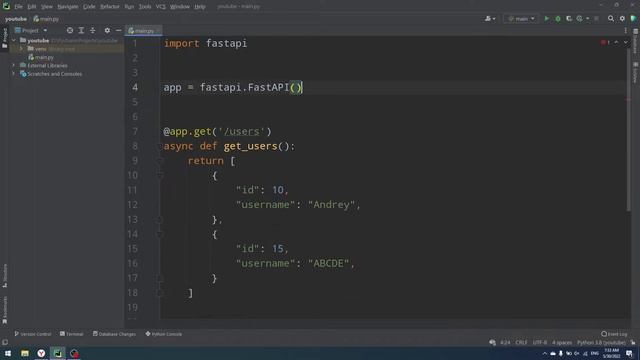Run main with coverage

569,19
